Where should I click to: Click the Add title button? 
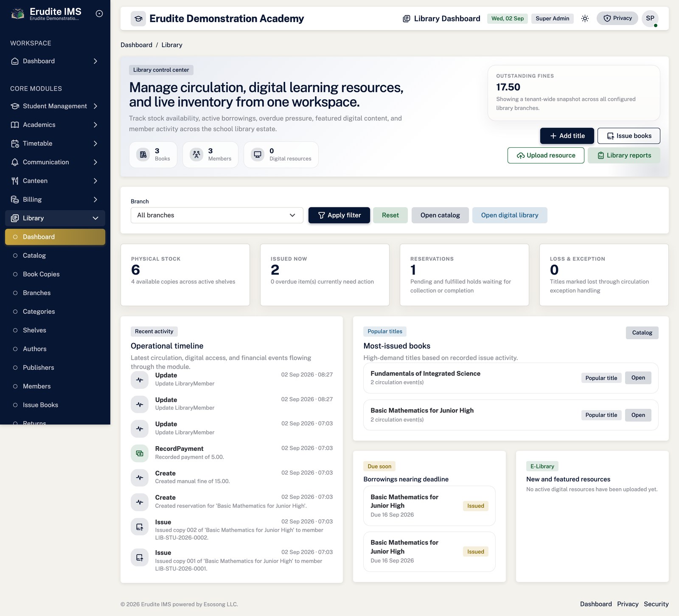567,136
